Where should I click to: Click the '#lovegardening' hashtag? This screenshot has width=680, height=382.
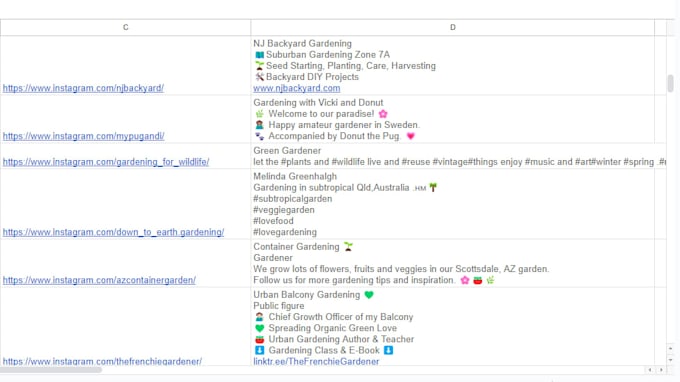pos(285,232)
